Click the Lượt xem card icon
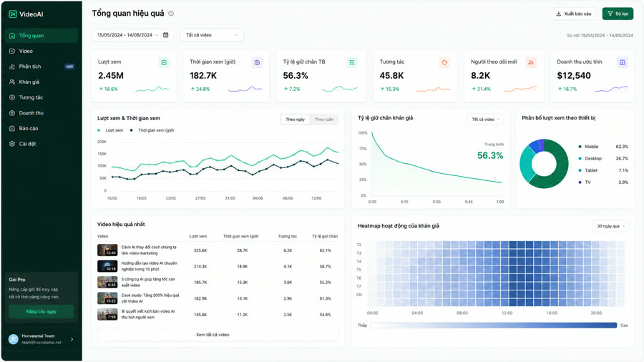 click(x=164, y=62)
